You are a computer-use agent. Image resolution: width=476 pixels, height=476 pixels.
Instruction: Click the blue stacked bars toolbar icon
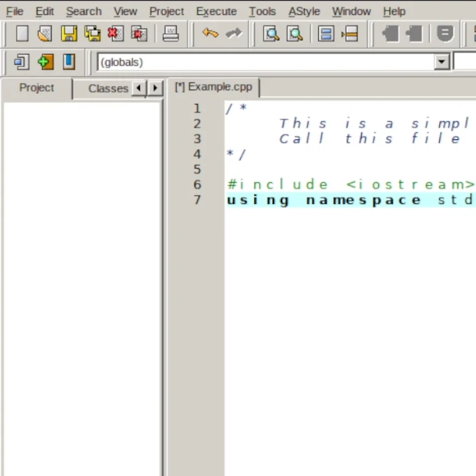tap(326, 33)
